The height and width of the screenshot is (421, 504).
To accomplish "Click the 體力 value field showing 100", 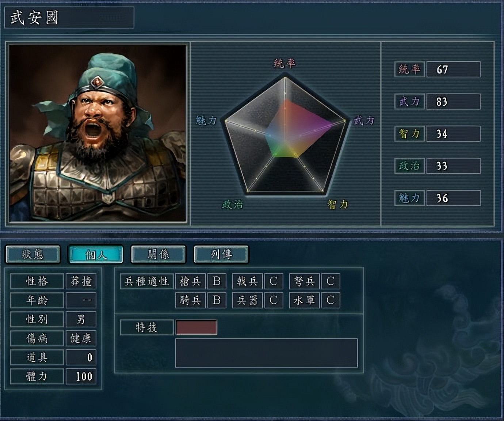I will click(x=81, y=376).
